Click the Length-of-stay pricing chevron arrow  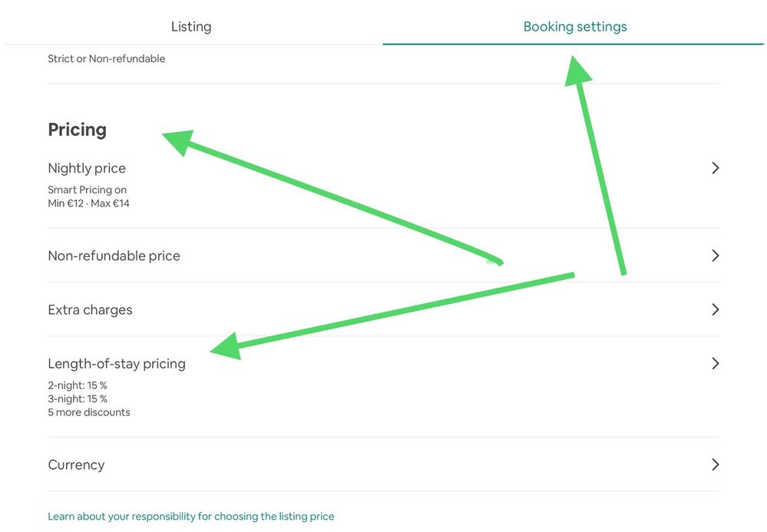715,363
